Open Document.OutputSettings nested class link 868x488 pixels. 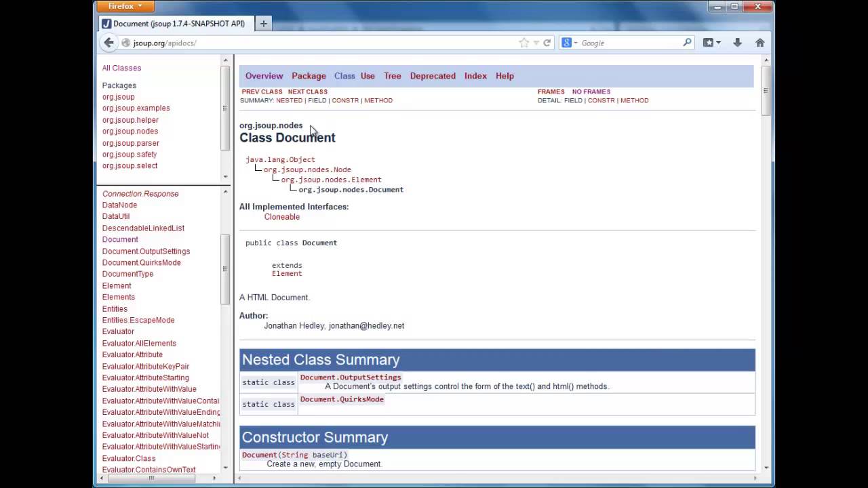click(351, 378)
